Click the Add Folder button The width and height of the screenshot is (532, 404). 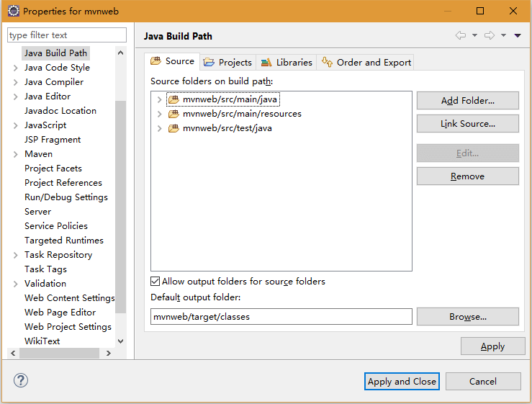click(x=467, y=101)
